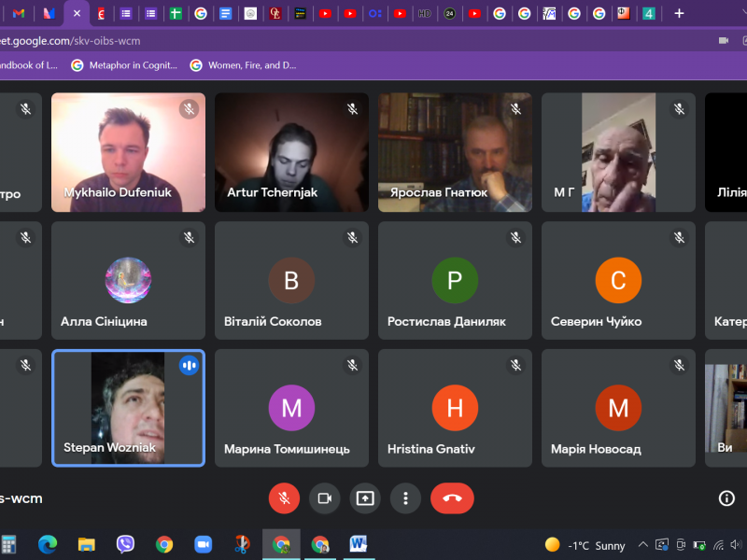This screenshot has height=560, width=747.
Task: Toggle the camera on or off
Action: click(x=325, y=498)
